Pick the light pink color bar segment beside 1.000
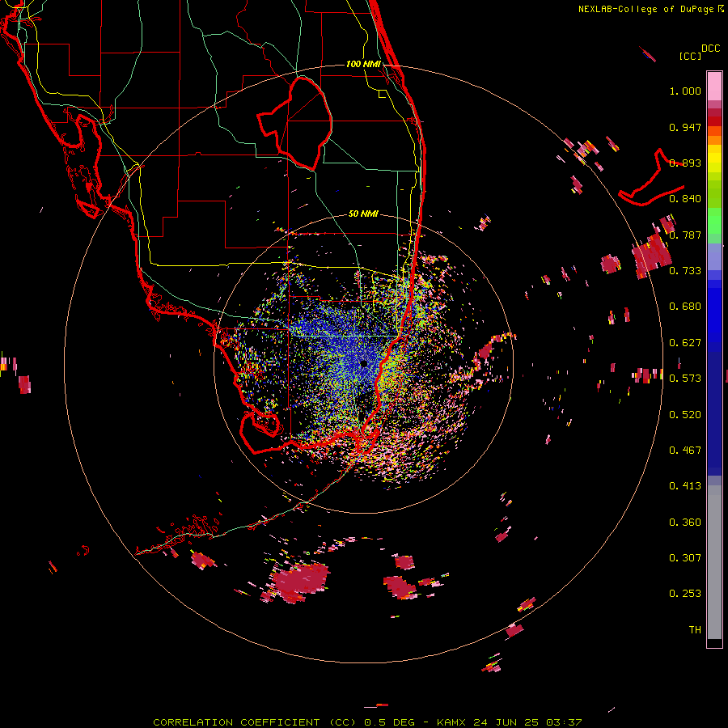This screenshot has width=728, height=728. pos(714,87)
